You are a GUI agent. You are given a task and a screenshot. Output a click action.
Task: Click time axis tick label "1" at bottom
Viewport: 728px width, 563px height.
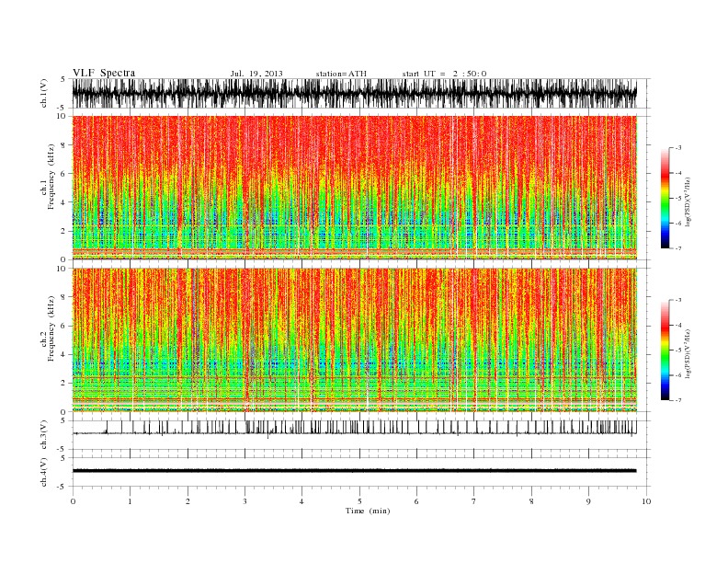tap(131, 501)
